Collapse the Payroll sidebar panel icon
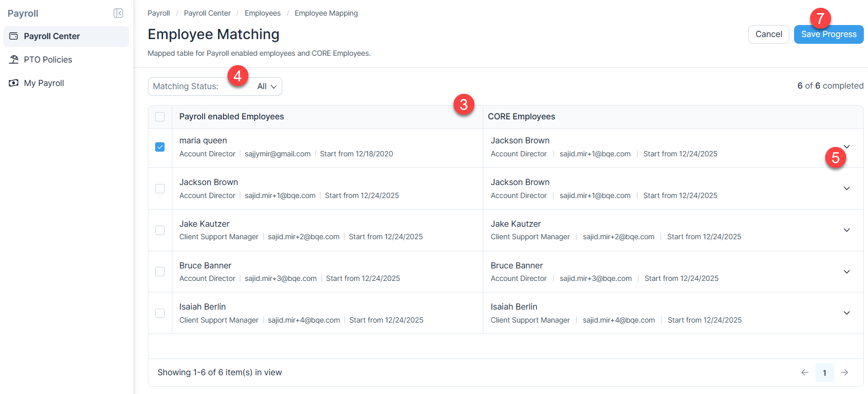This screenshot has width=868, height=394. 118,14
